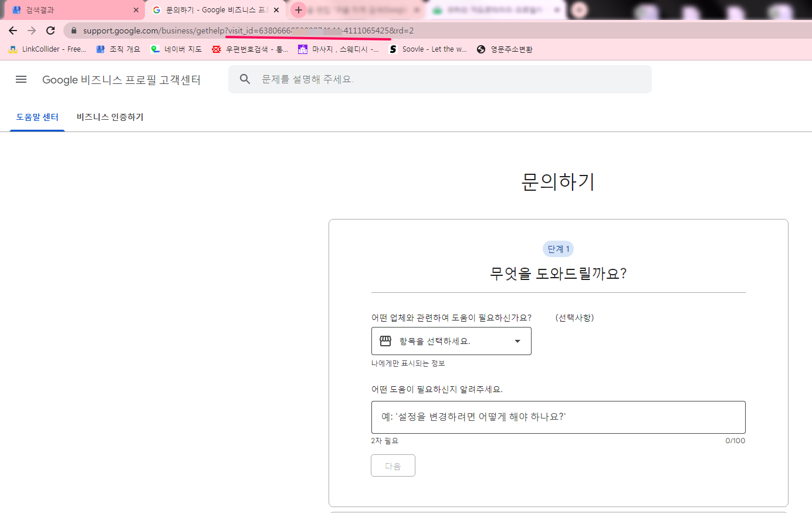Screen dimensions: 812x513
Task: Click the storefront icon in the business selector
Action: pyautogui.click(x=385, y=340)
